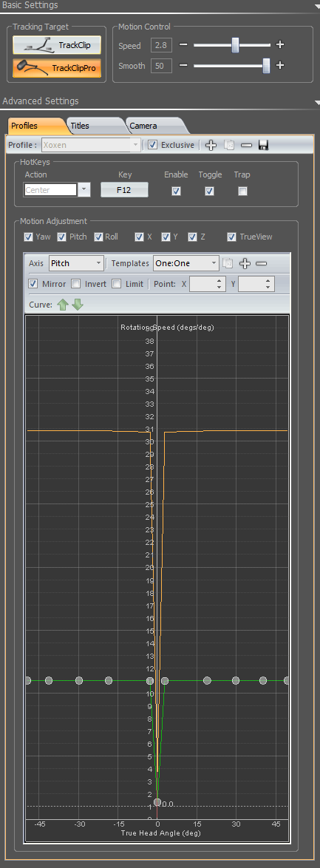Select the curve origin point labeled 0,0
The image size is (320, 868).
pyautogui.click(x=158, y=802)
